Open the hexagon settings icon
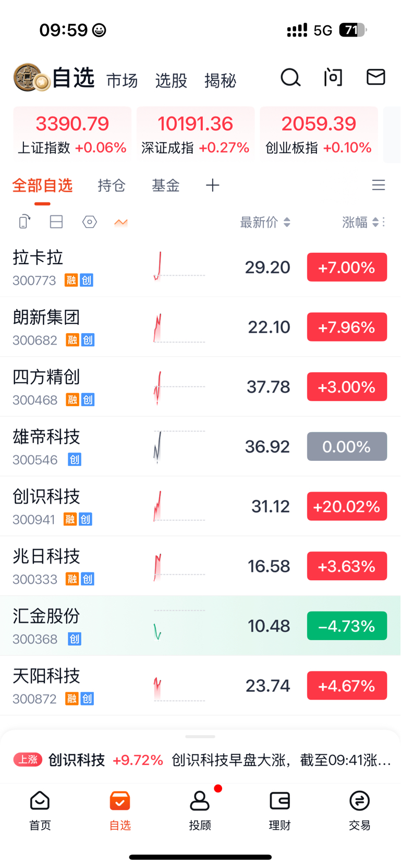The height and width of the screenshot is (868, 401). click(90, 222)
